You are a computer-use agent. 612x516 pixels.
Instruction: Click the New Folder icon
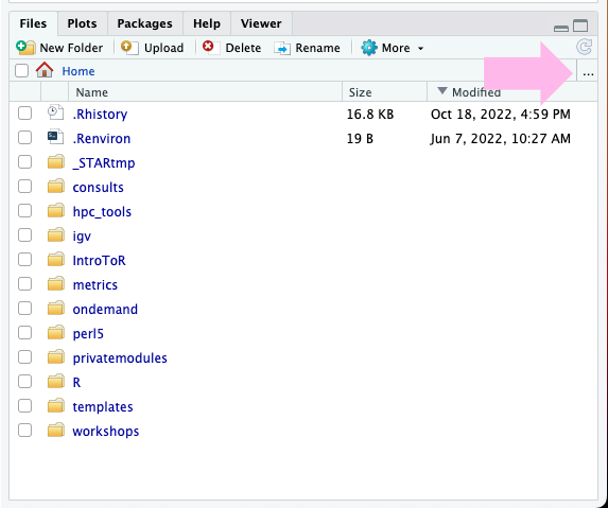point(26,48)
